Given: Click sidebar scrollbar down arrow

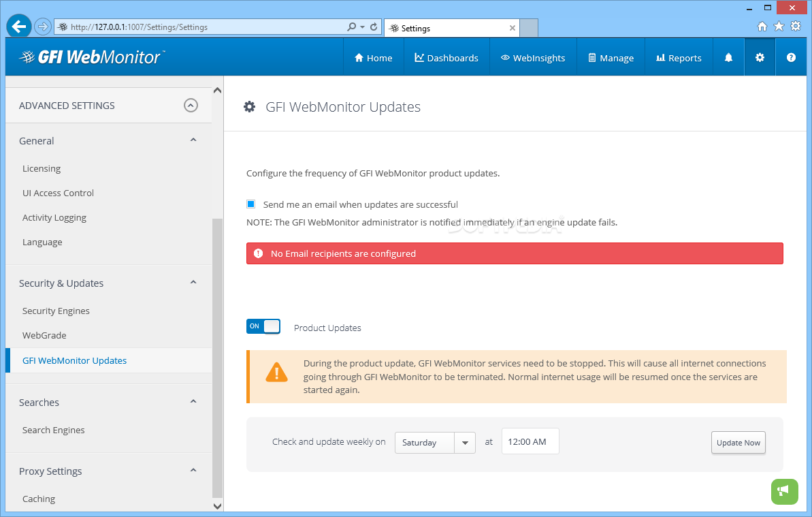Looking at the screenshot, I should pyautogui.click(x=218, y=506).
